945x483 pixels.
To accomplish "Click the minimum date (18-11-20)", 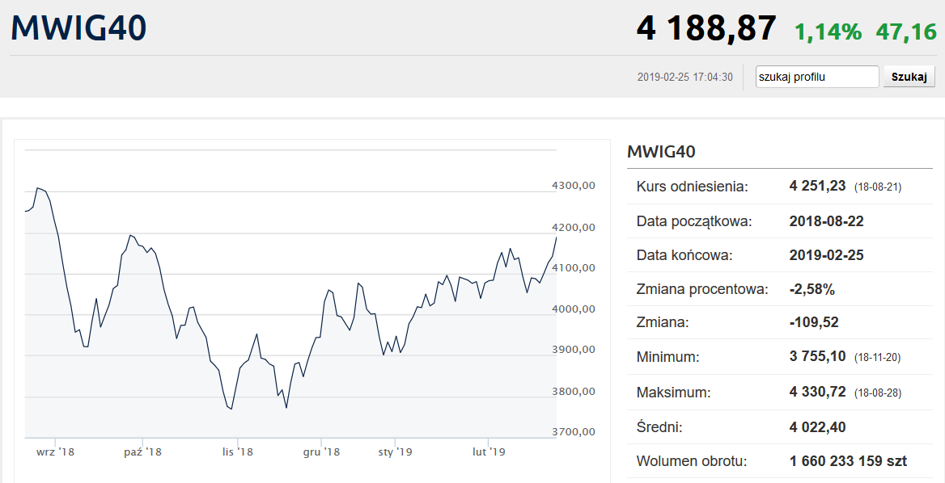I will pyautogui.click(x=877, y=358).
